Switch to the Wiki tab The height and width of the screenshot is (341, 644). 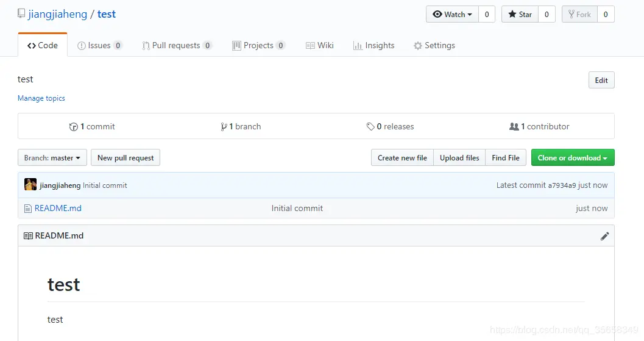tap(319, 45)
